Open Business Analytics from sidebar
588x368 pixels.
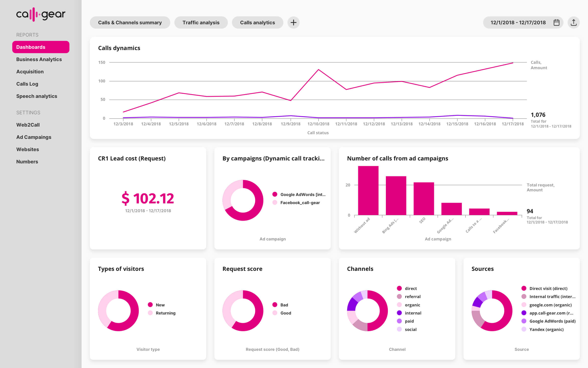39,59
